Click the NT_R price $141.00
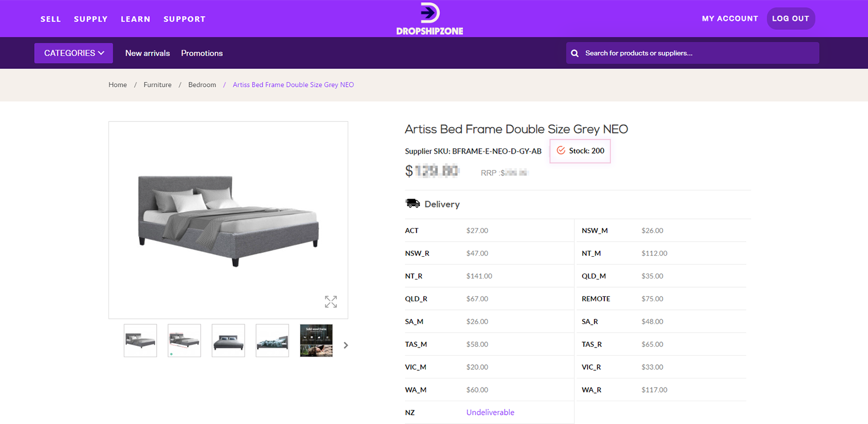Screen dimensions: 868x424 479,276
